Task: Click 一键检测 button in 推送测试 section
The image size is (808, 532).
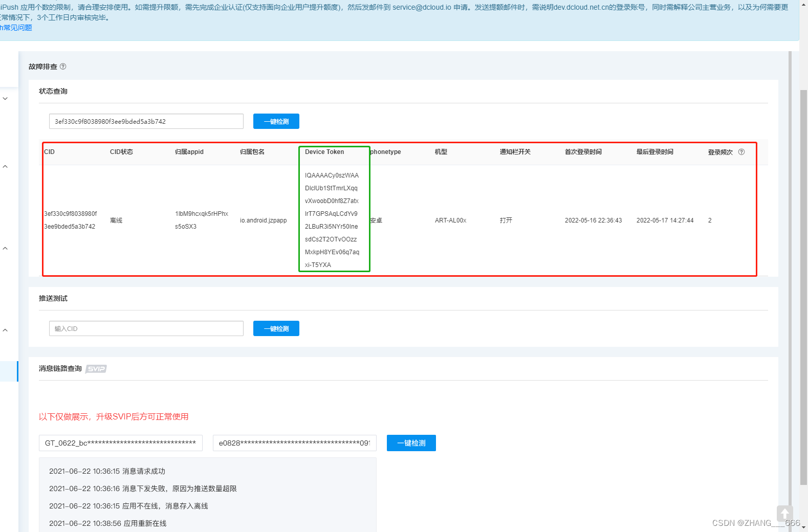Action: (276, 328)
